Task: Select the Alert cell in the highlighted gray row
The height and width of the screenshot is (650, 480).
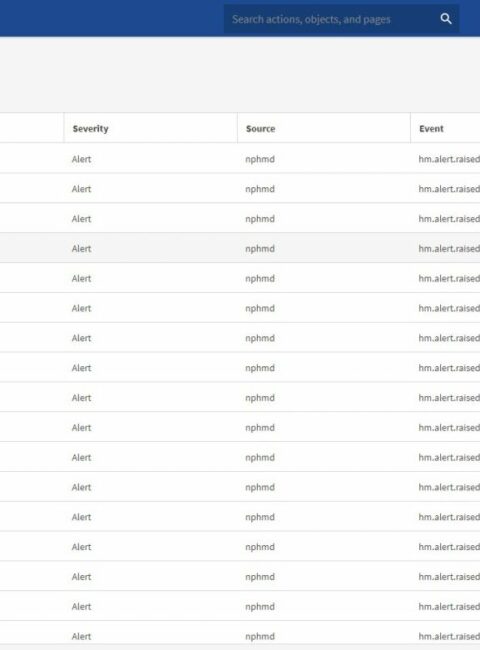Action: click(x=81, y=249)
